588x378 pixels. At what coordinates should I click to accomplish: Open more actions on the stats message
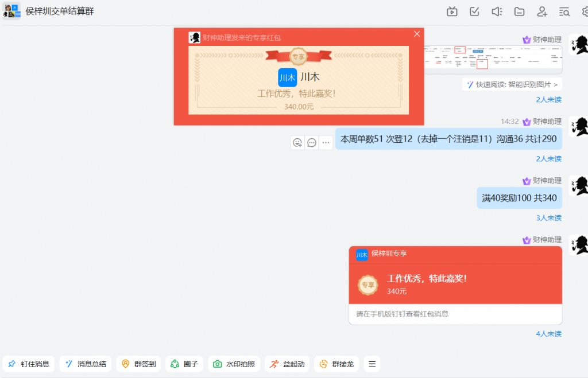[326, 142]
